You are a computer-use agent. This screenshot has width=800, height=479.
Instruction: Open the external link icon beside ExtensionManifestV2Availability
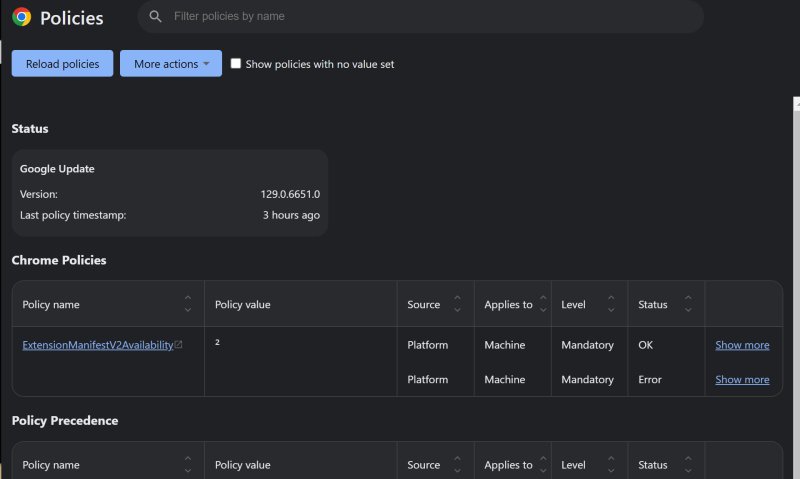(179, 345)
